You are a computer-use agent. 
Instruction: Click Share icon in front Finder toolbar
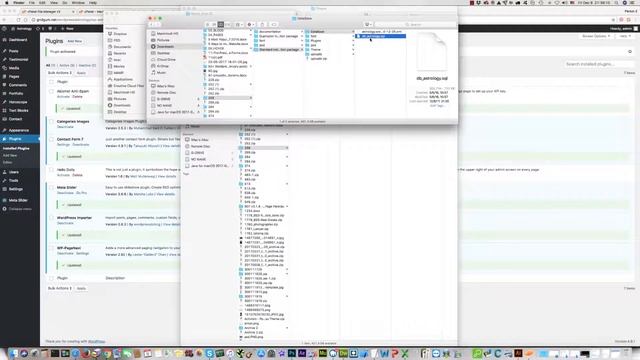click(262, 25)
